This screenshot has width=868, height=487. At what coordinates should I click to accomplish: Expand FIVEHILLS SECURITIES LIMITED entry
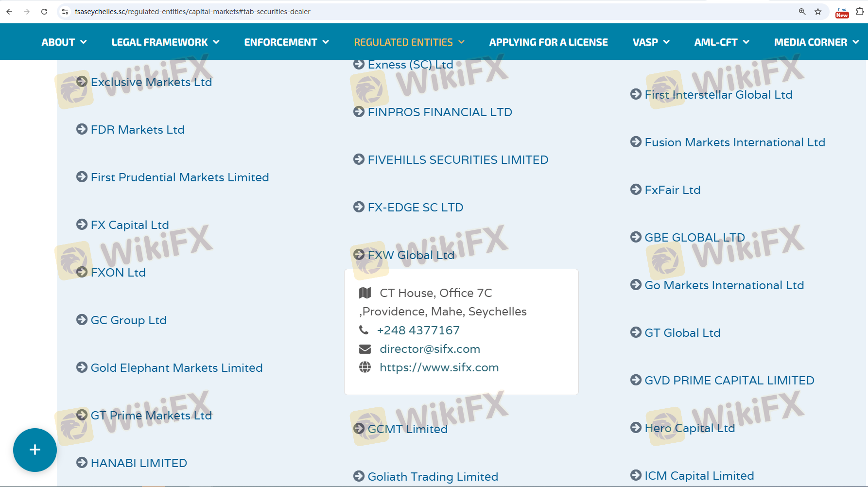[x=451, y=160]
